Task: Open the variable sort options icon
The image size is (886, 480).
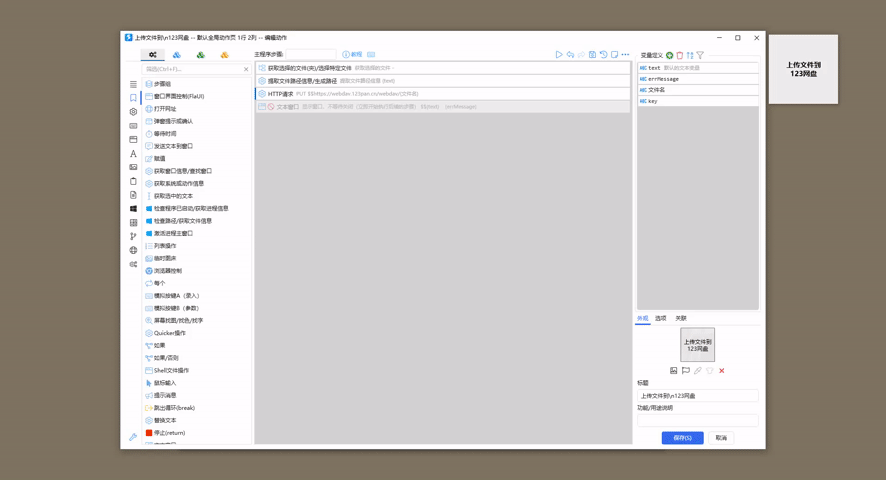Action: click(x=690, y=56)
